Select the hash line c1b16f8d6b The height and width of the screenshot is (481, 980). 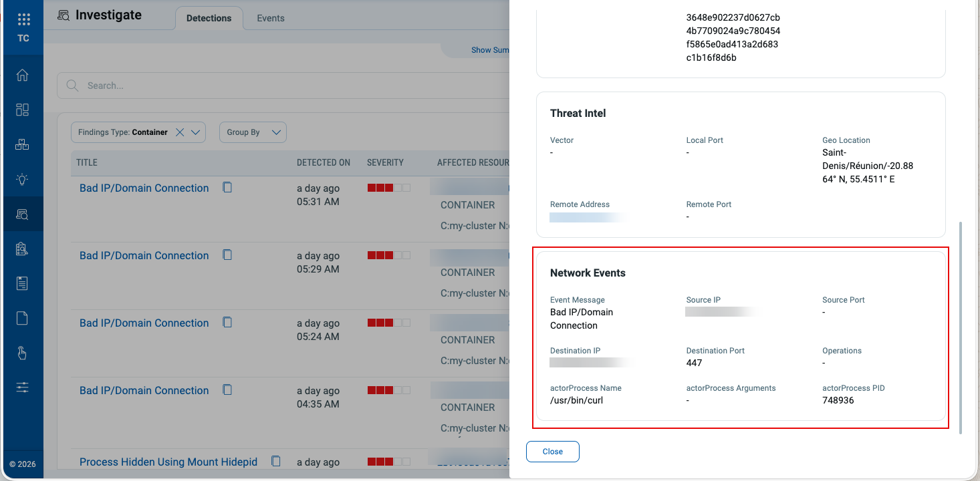point(711,57)
